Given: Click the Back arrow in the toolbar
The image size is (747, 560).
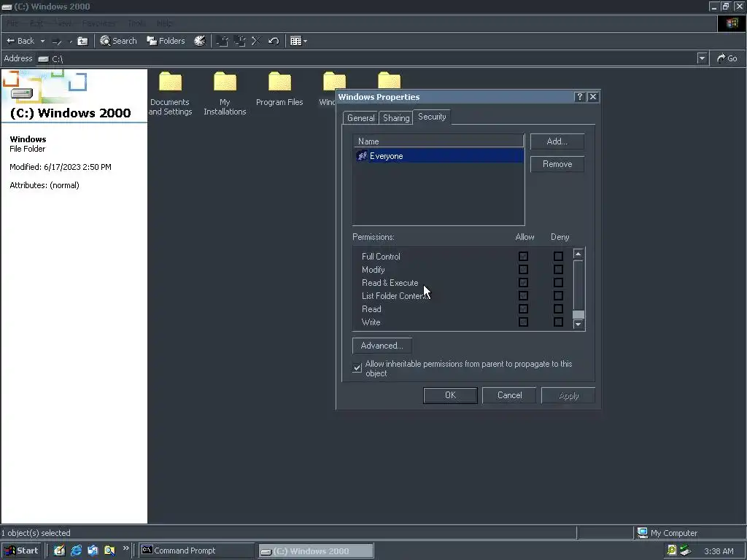Looking at the screenshot, I should pos(20,41).
